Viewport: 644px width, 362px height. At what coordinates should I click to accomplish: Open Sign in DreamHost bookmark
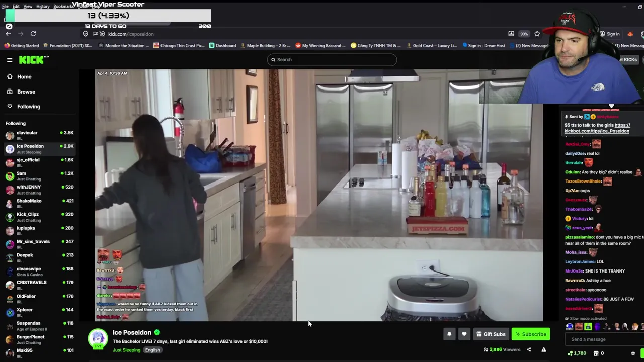[483, 46]
